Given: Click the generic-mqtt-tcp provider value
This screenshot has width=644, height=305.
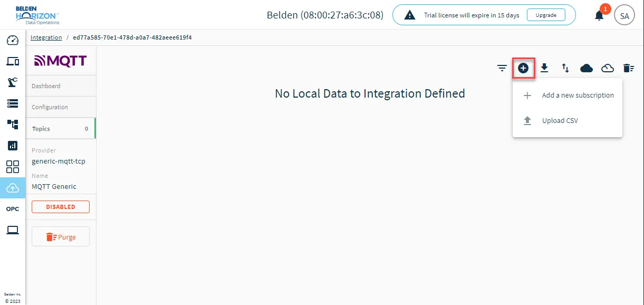Looking at the screenshot, I should [59, 161].
